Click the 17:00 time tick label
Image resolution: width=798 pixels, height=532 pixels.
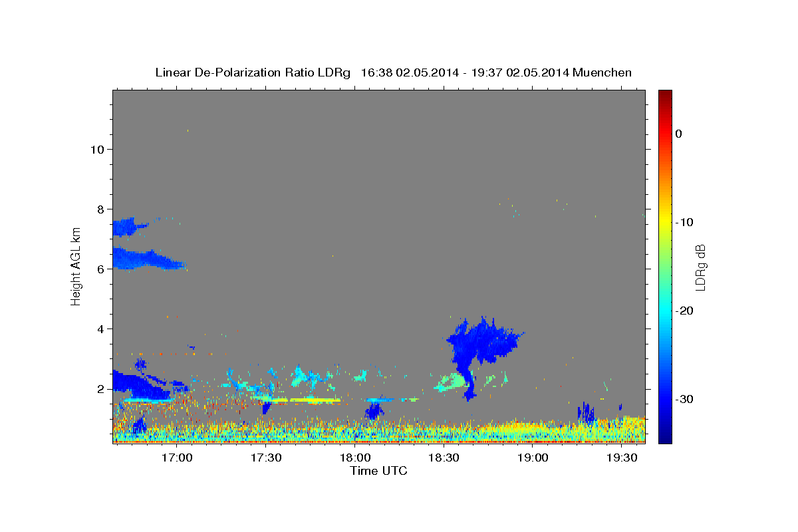point(178,458)
